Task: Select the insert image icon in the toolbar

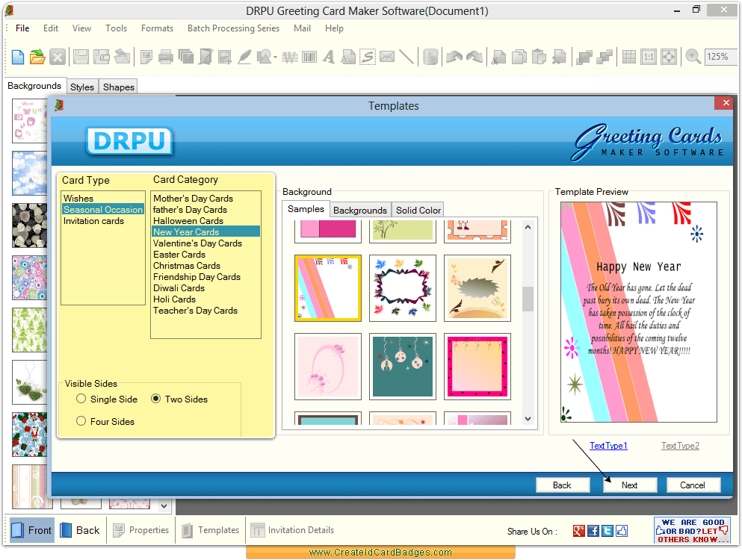Action: pyautogui.click(x=225, y=57)
